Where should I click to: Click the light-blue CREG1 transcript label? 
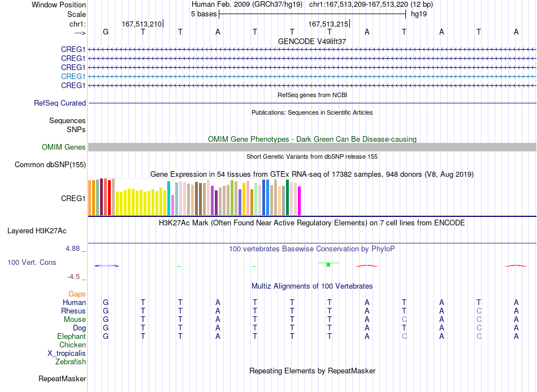[73, 76]
